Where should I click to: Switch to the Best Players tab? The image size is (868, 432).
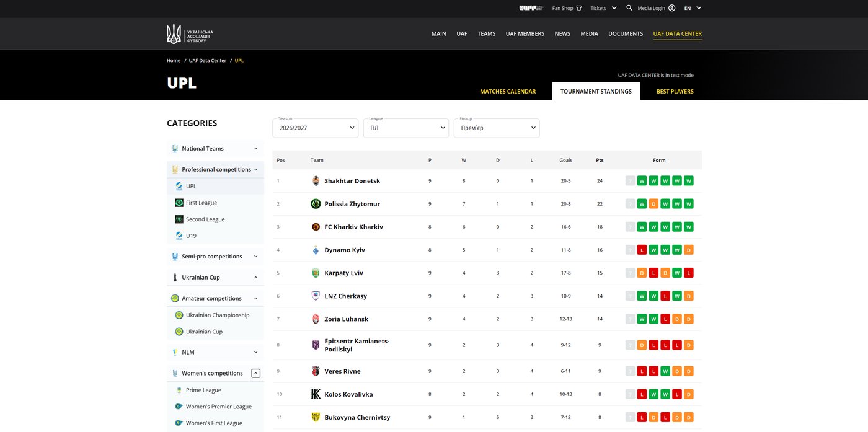point(675,91)
